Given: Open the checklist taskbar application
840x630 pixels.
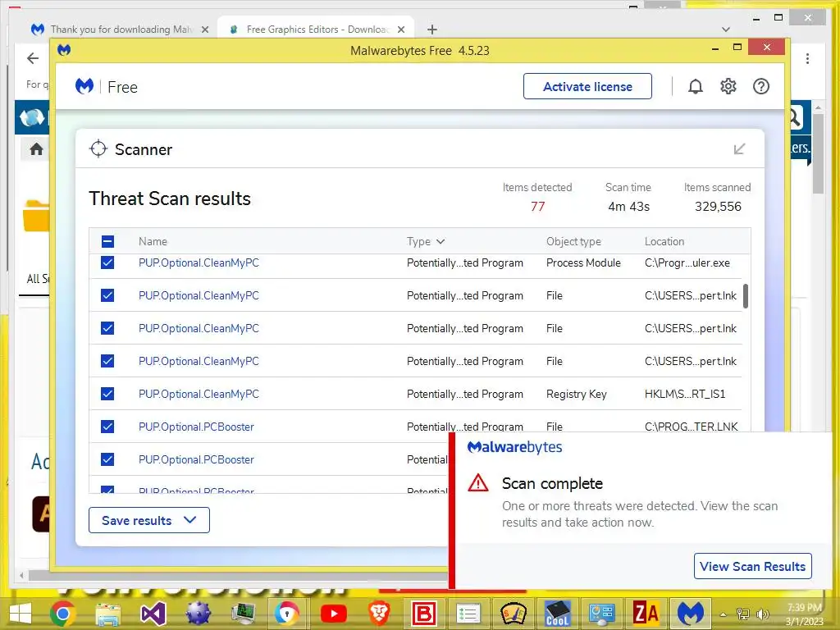Looking at the screenshot, I should point(468,614).
